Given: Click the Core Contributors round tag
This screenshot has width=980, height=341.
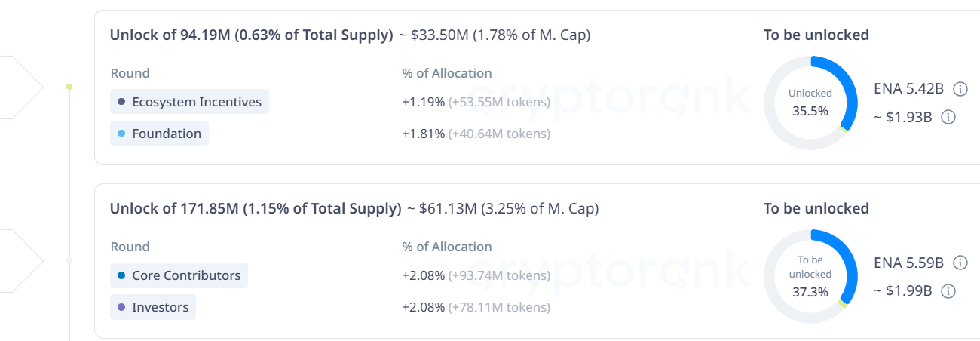Looking at the screenshot, I should [x=179, y=275].
